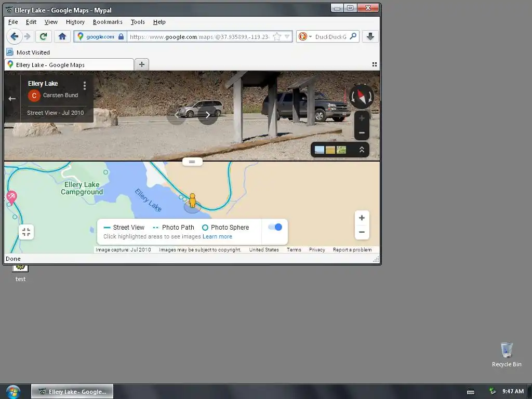Open the History menu
This screenshot has height=399, width=532.
tap(75, 22)
